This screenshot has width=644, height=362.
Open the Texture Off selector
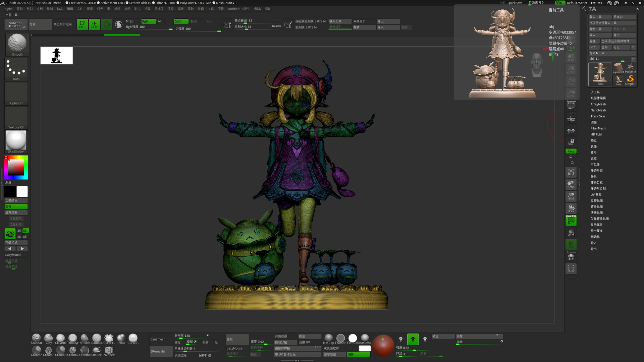tap(16, 118)
